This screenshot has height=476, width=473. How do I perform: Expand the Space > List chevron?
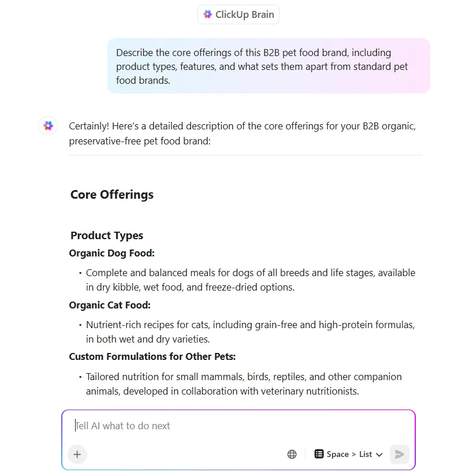pyautogui.click(x=379, y=455)
